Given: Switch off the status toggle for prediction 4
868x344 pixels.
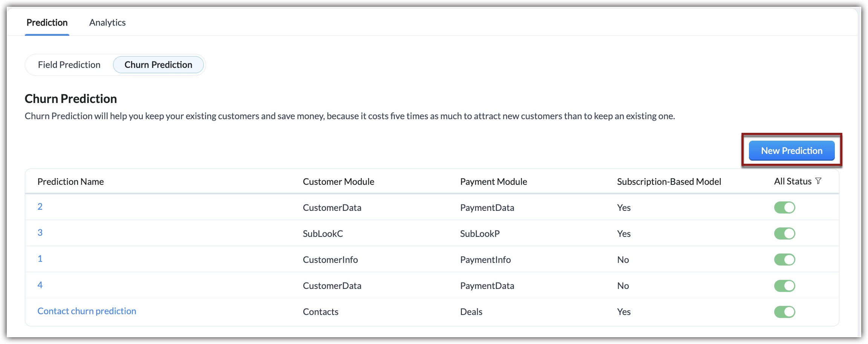Looking at the screenshot, I should [784, 286].
